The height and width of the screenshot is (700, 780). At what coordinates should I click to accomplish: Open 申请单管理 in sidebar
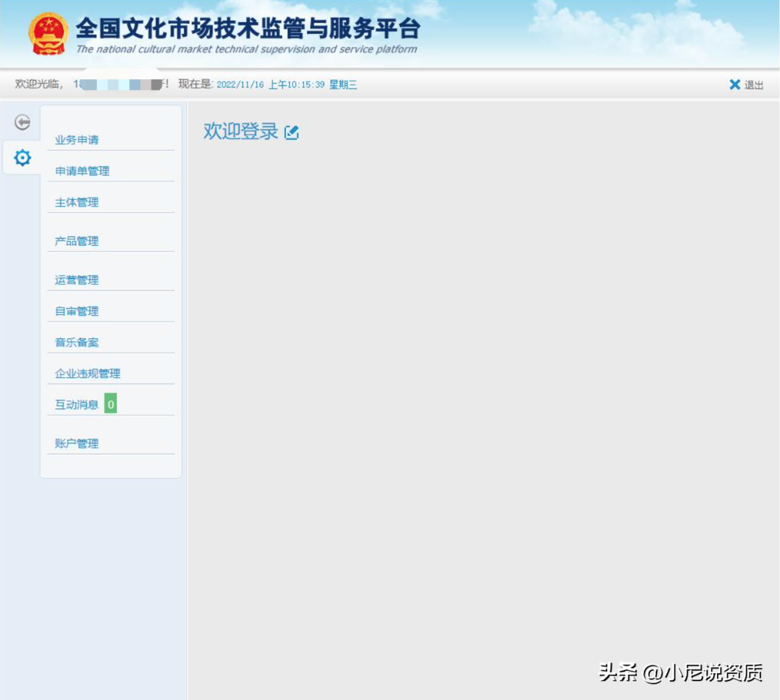coord(82,171)
